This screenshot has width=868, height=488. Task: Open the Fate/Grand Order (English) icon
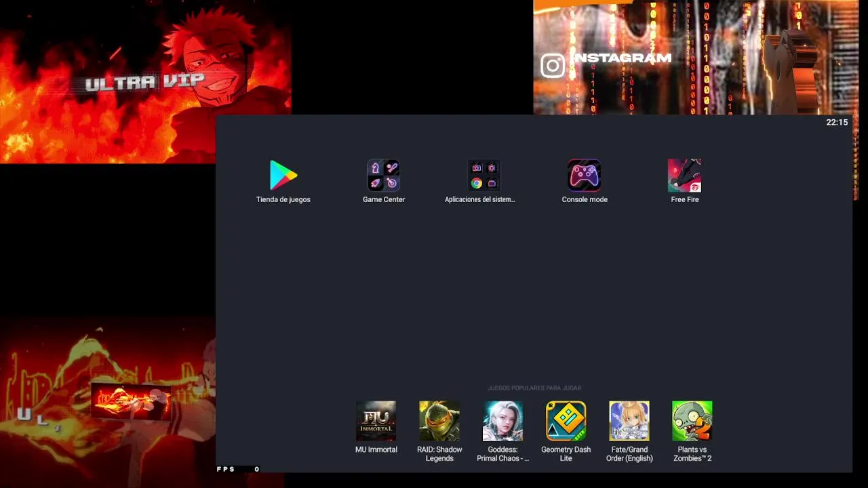pyautogui.click(x=629, y=421)
